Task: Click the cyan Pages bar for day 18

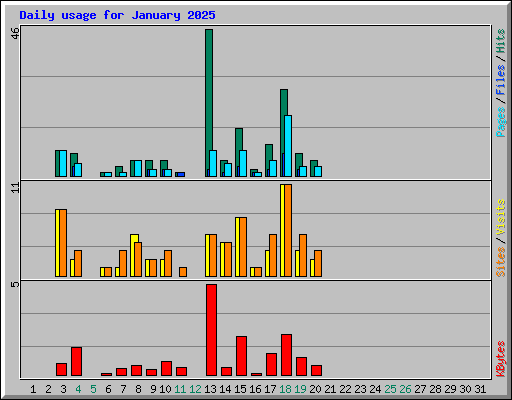Action: pyautogui.click(x=288, y=146)
